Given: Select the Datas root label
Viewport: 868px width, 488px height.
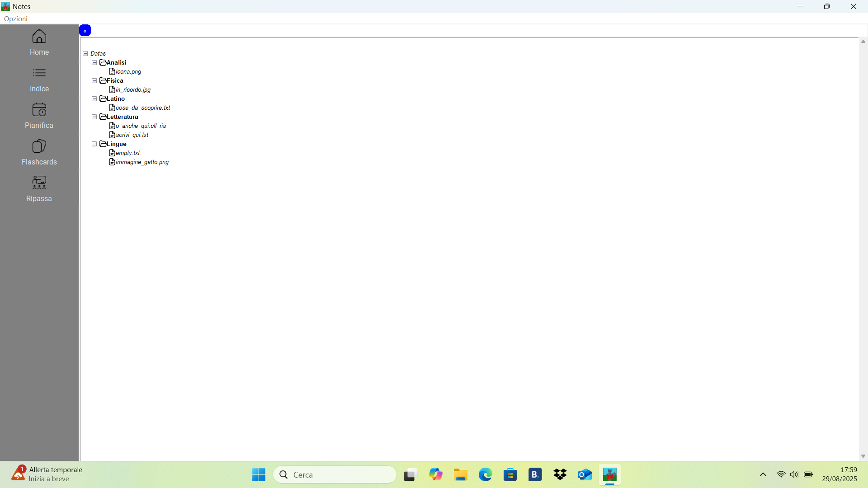Looking at the screenshot, I should [98, 54].
